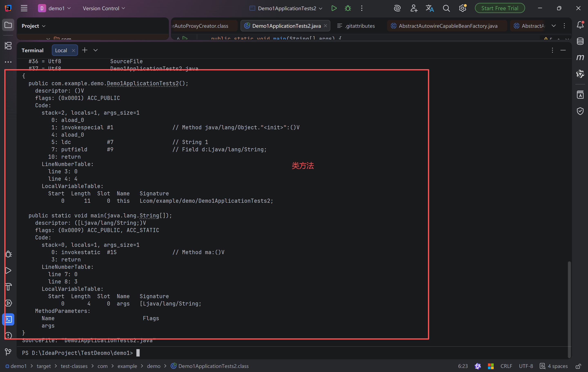
Task: Open the Version Control dropdown
Action: pos(104,8)
